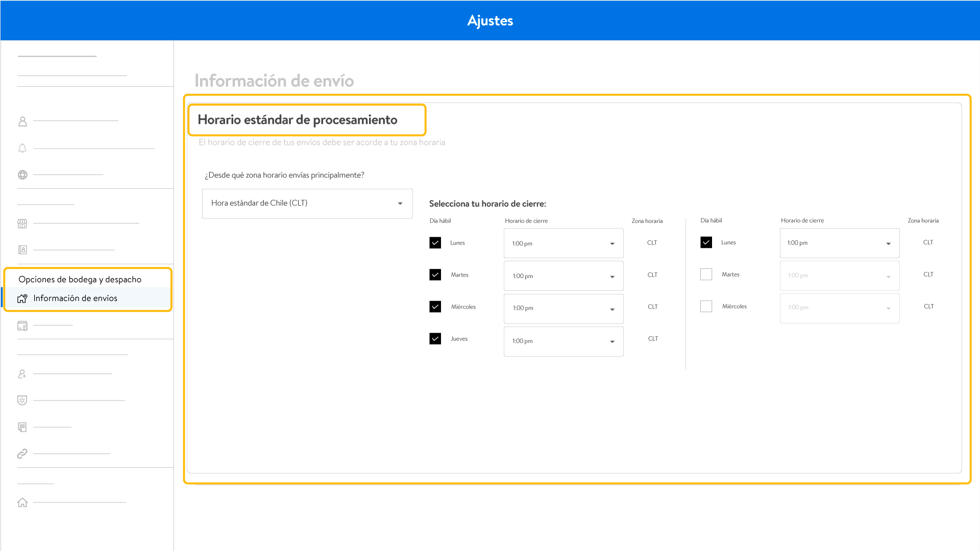The image size is (980, 551).
Task: Click the chain link icon in sidebar
Action: tap(22, 454)
